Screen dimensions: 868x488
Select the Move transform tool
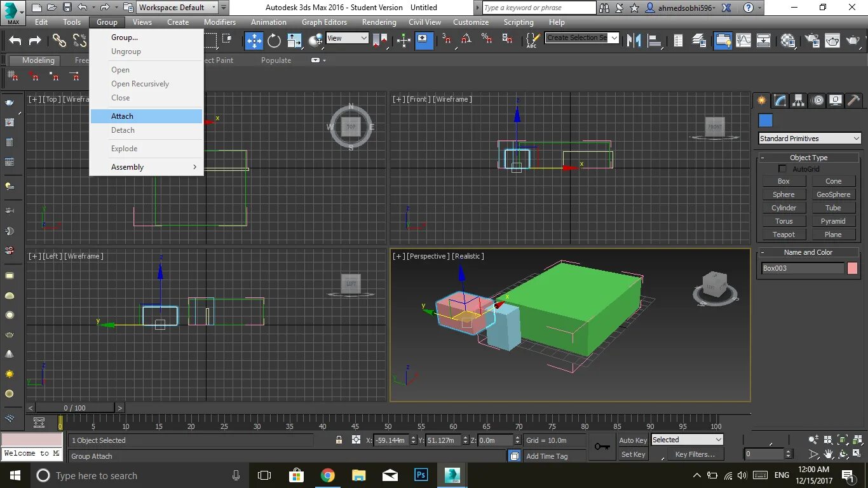(254, 41)
